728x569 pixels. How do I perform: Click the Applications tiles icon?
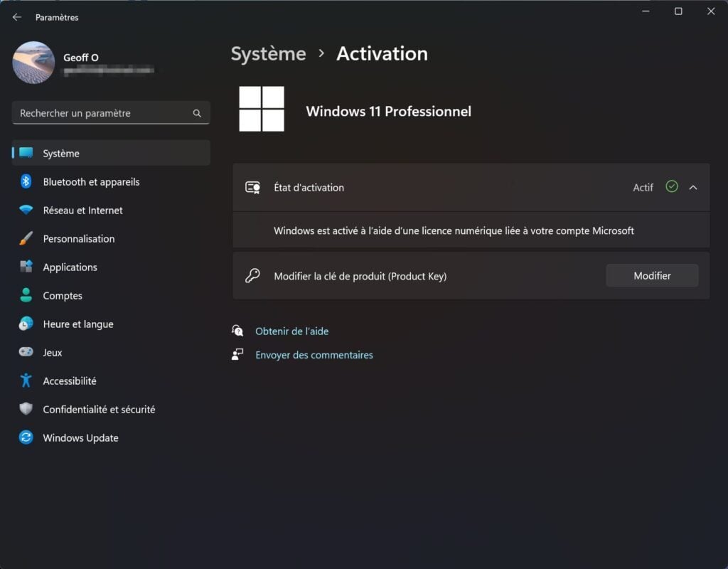click(26, 266)
